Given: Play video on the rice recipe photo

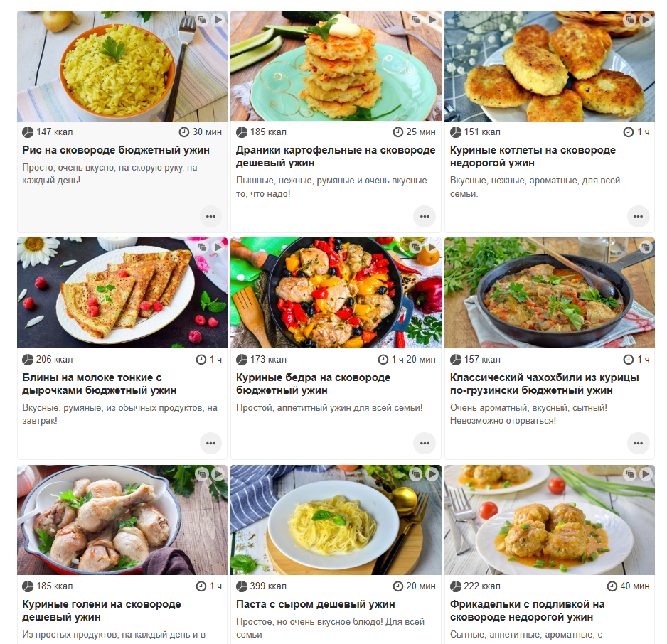Looking at the screenshot, I should [218, 20].
